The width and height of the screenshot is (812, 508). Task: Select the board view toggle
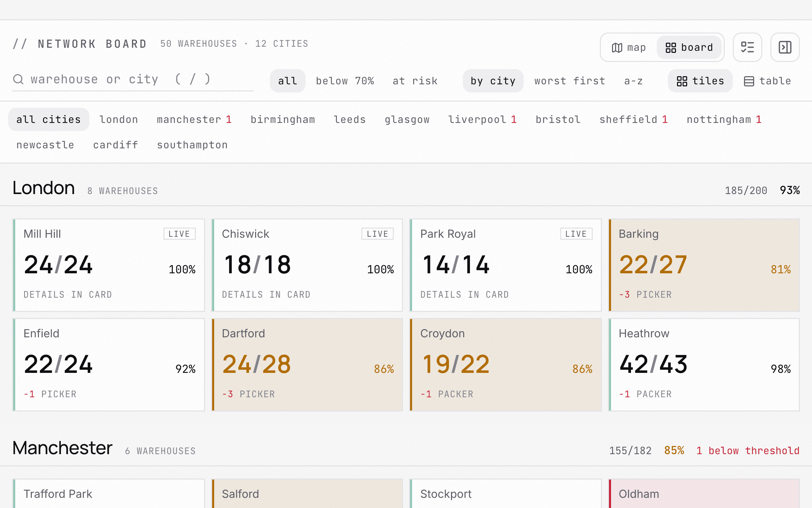pyautogui.click(x=689, y=47)
